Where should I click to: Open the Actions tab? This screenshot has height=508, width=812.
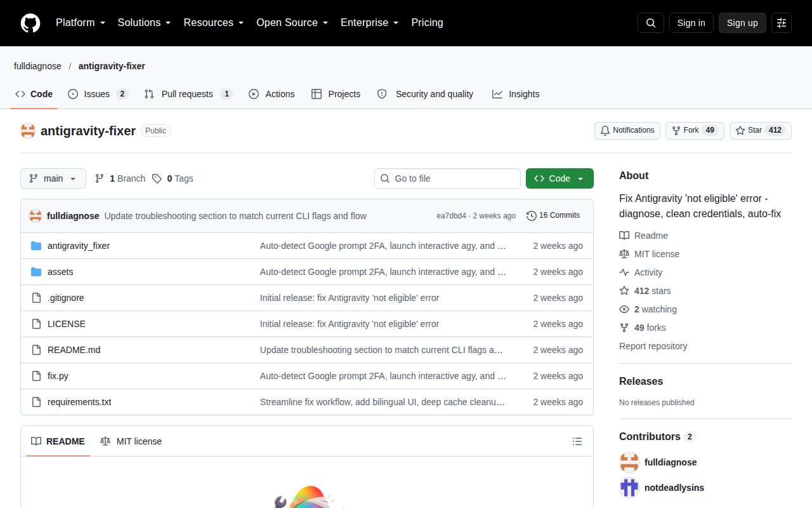(272, 94)
